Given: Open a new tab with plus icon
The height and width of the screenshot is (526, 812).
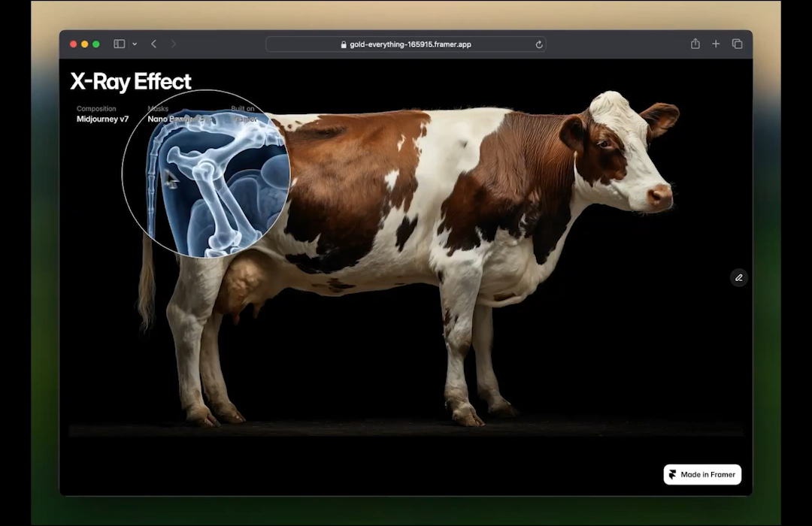Looking at the screenshot, I should (x=716, y=44).
